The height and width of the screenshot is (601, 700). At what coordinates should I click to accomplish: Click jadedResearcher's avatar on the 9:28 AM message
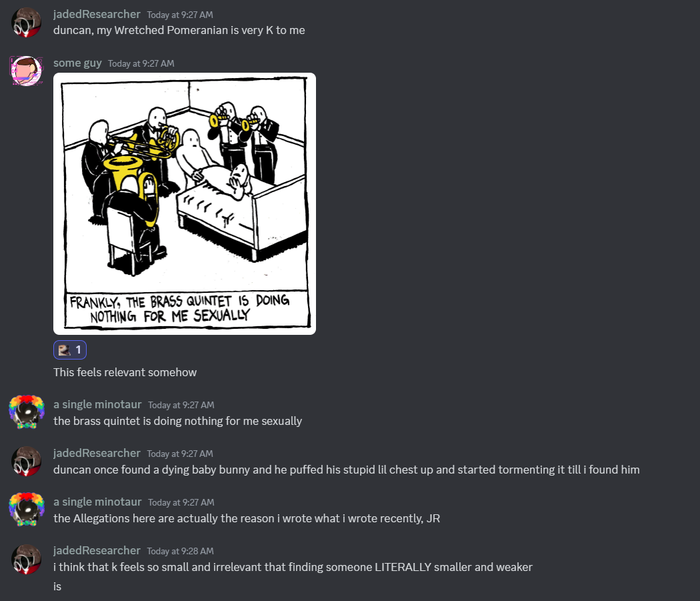[27, 558]
